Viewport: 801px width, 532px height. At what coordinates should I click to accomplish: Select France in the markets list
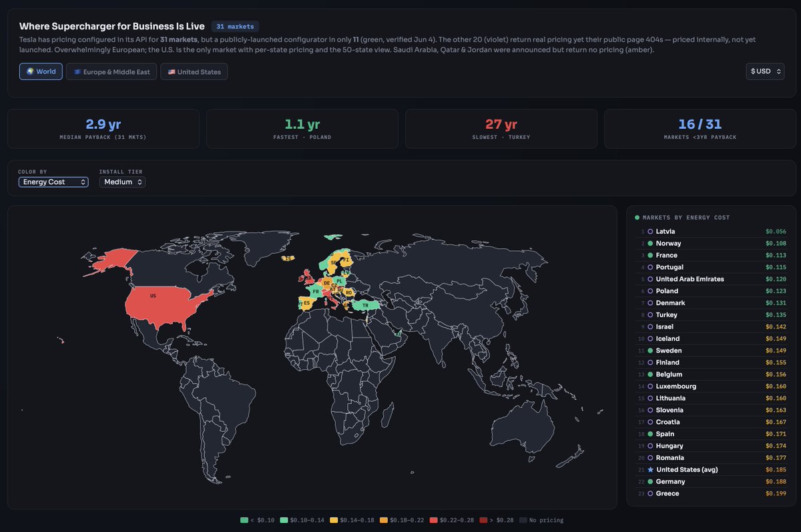pos(711,256)
